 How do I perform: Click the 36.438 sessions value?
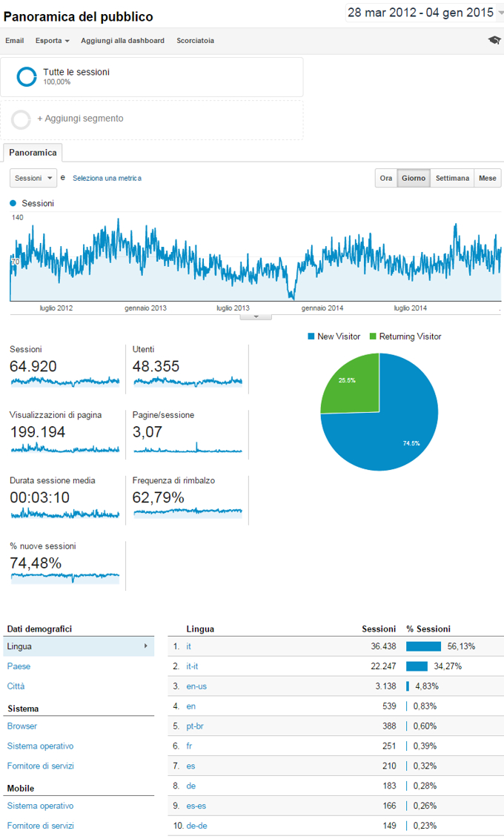[x=383, y=646]
